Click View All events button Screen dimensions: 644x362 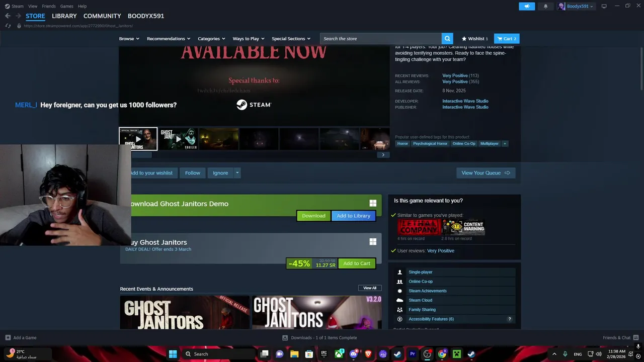370,288
